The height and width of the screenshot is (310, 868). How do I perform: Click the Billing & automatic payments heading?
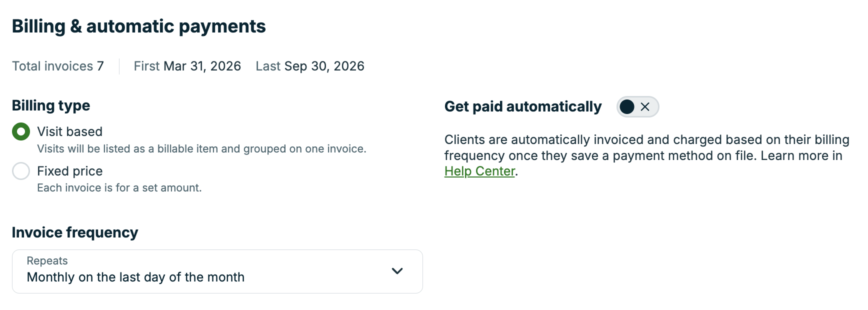pos(139,26)
